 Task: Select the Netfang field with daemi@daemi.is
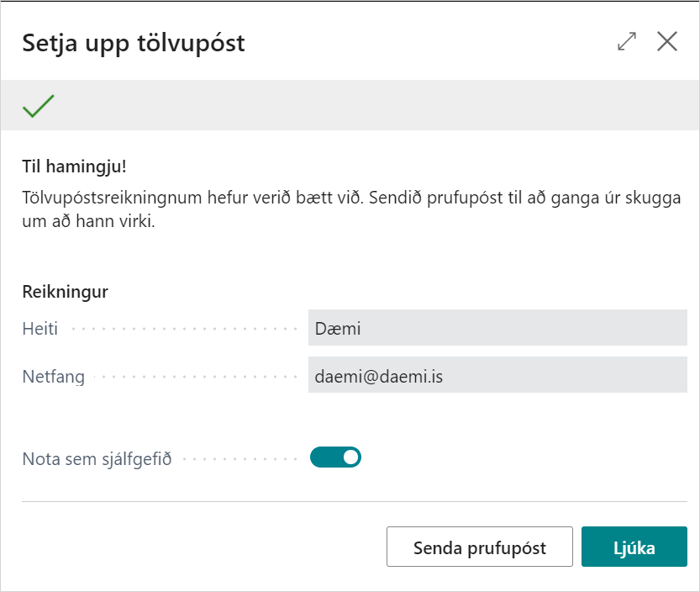click(x=497, y=377)
